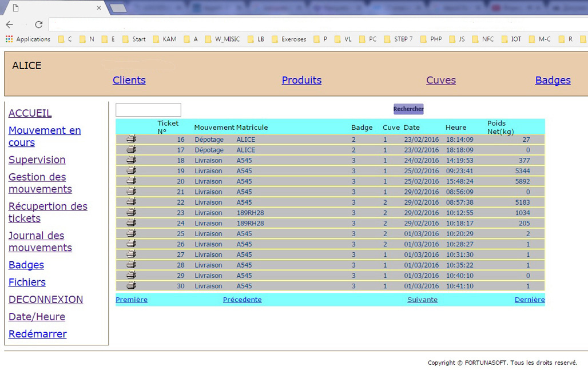This screenshot has width=588, height=370.
Task: Click the printer icon for ticket 22
Action: [131, 202]
